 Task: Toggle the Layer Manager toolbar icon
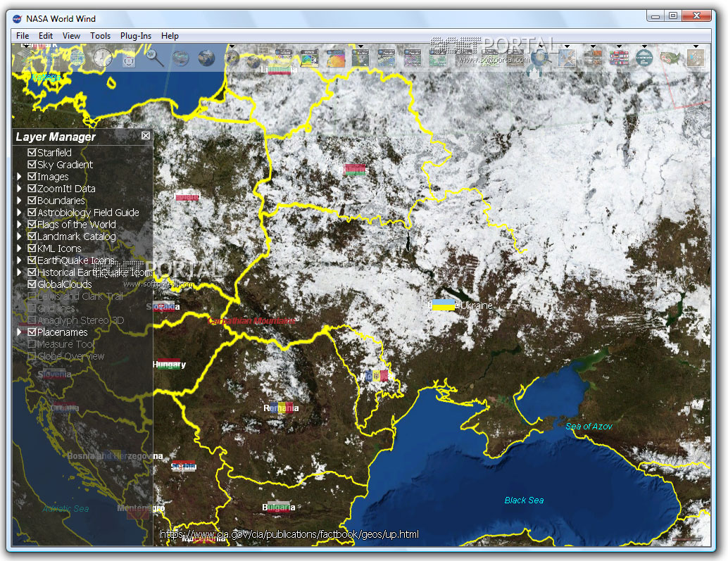pos(25,58)
